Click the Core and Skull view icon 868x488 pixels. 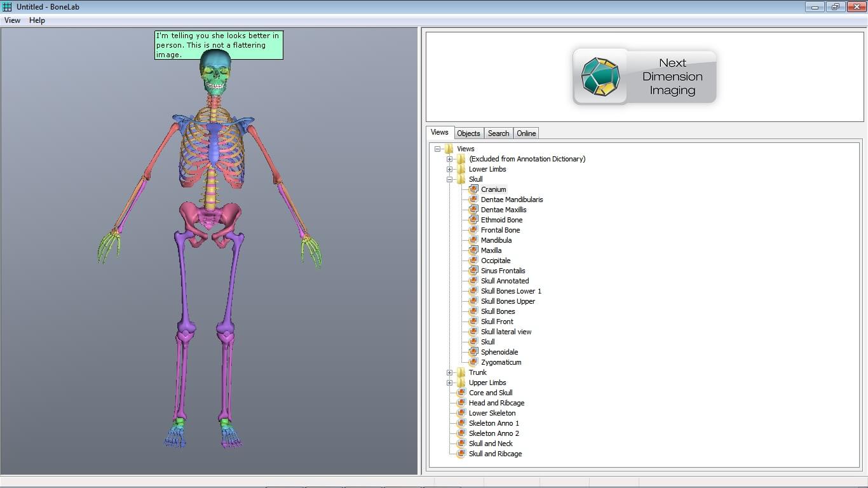tap(461, 393)
